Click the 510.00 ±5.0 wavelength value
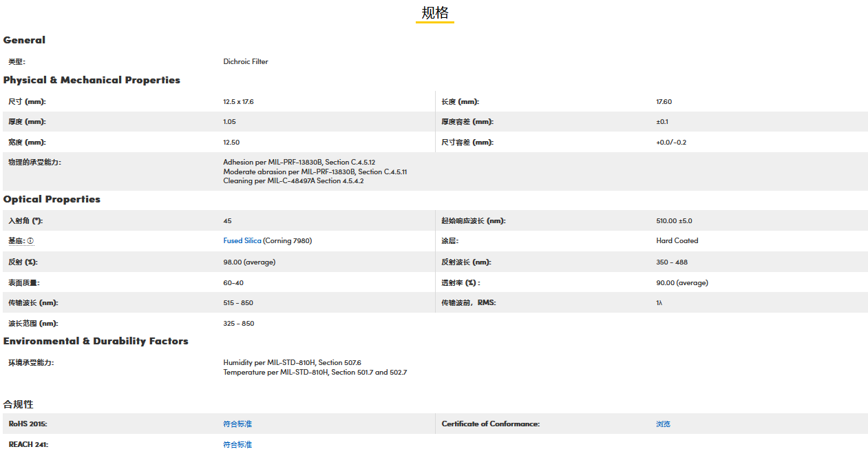This screenshot has height=458, width=868. [674, 221]
